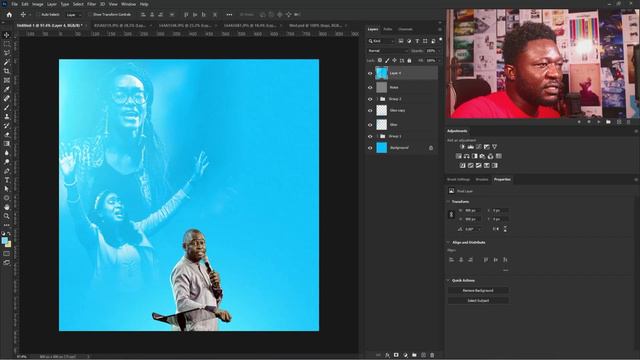Hide the Glow layer

[x=370, y=125]
